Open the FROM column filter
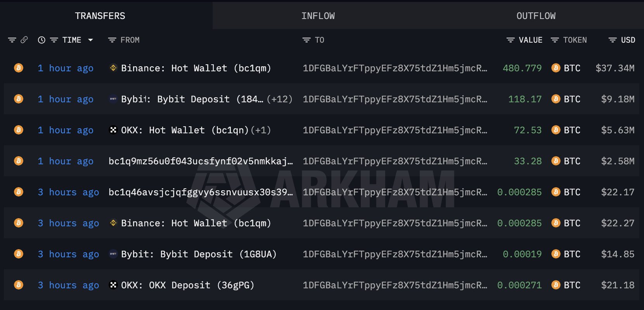The height and width of the screenshot is (310, 644). pyautogui.click(x=112, y=40)
